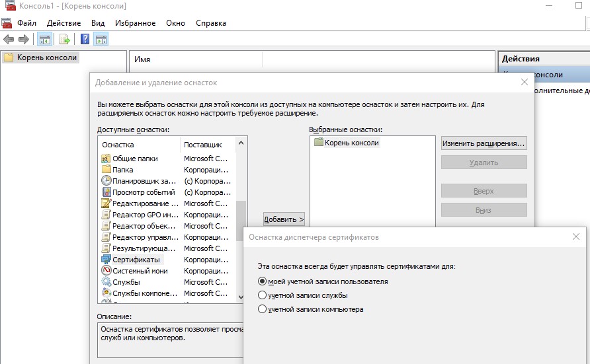
Task: Choose 'учетной записи компьютера' radio option
Action: 262,309
